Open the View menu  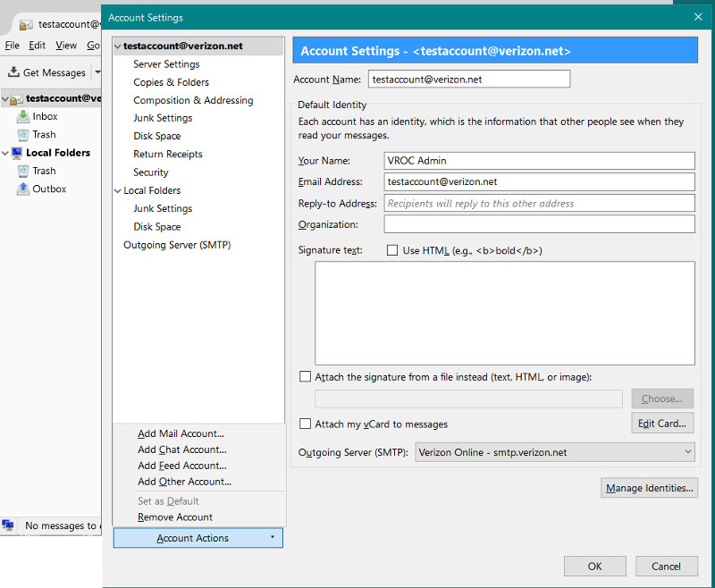point(66,46)
